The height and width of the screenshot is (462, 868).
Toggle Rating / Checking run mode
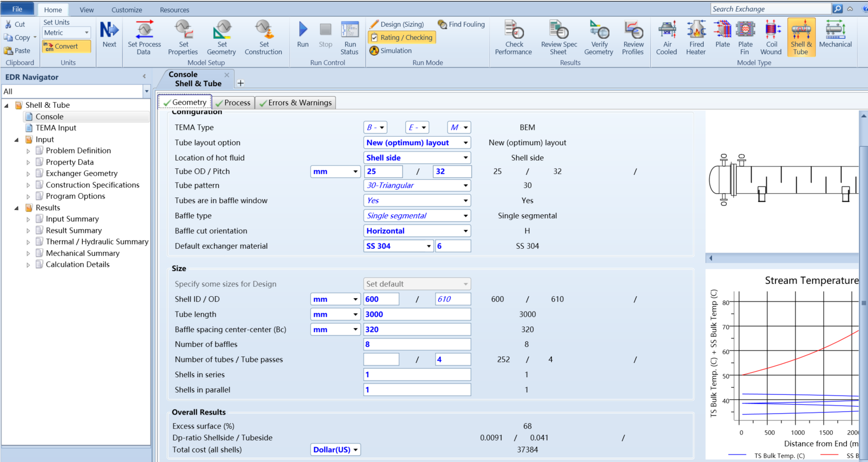tap(401, 37)
